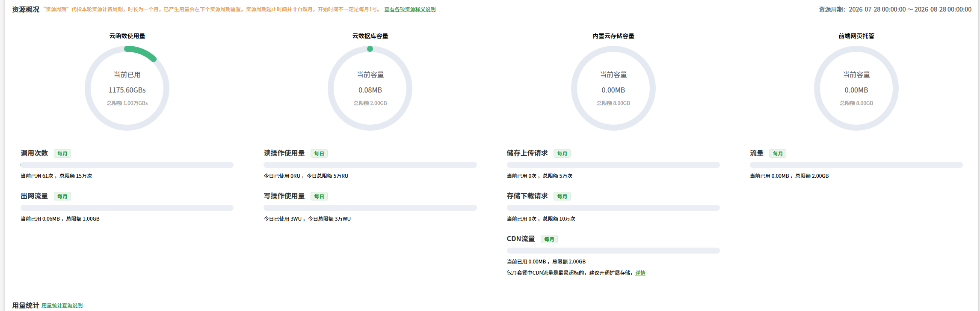This screenshot has width=980, height=311.
Task: Click the 写操作使用量 progress bar
Action: 370,208
